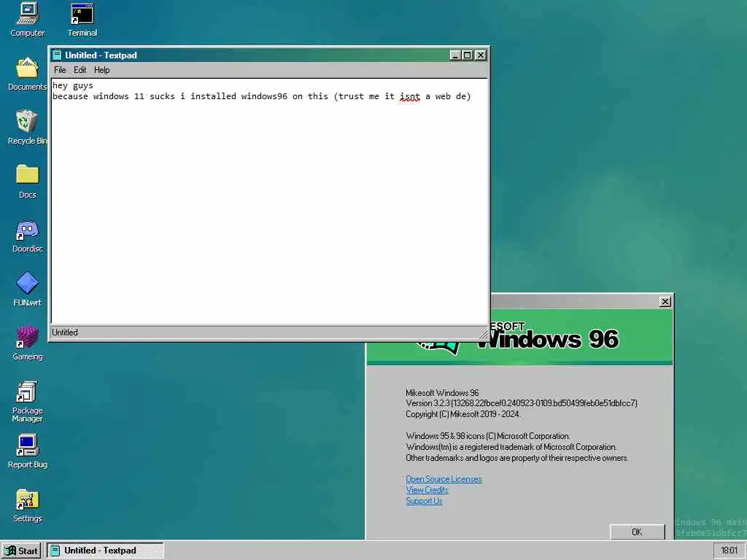Open the View Credits link
This screenshot has width=747, height=560.
(x=427, y=490)
